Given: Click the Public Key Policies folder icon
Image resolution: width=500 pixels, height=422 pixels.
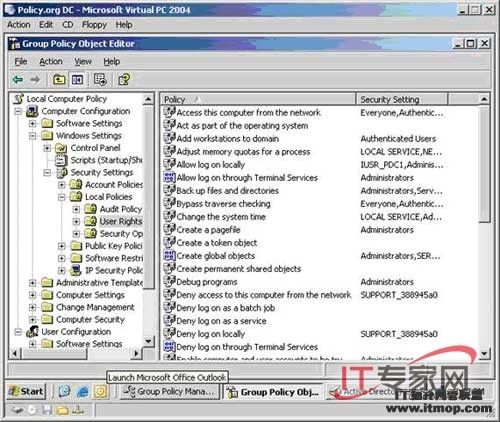Looking at the screenshot, I should click(x=76, y=246).
